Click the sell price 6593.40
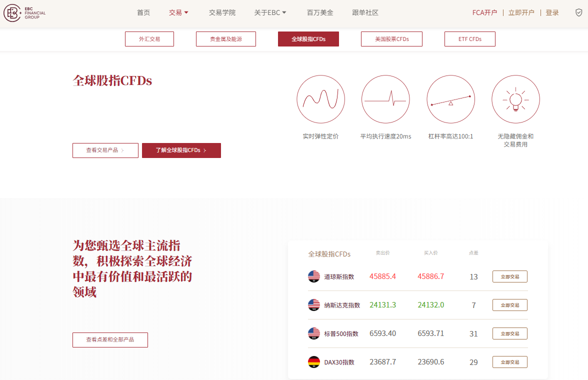588x380 pixels. tap(382, 333)
